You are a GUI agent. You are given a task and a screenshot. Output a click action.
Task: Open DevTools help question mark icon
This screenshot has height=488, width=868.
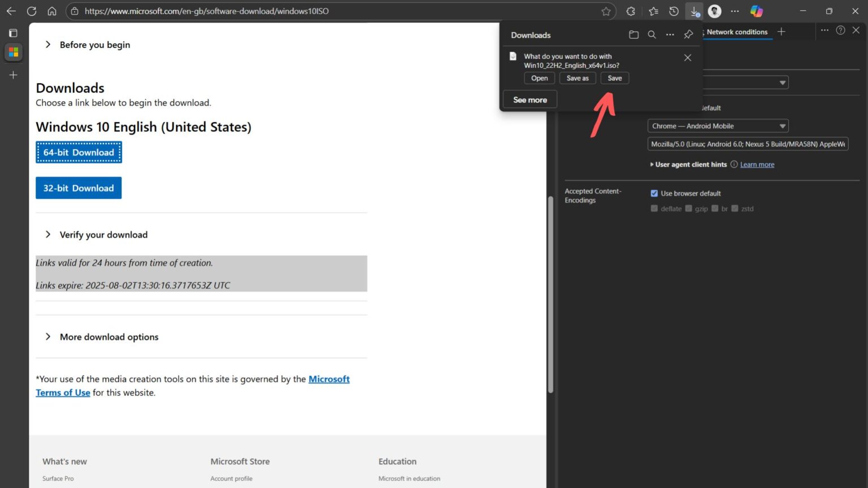[840, 30]
